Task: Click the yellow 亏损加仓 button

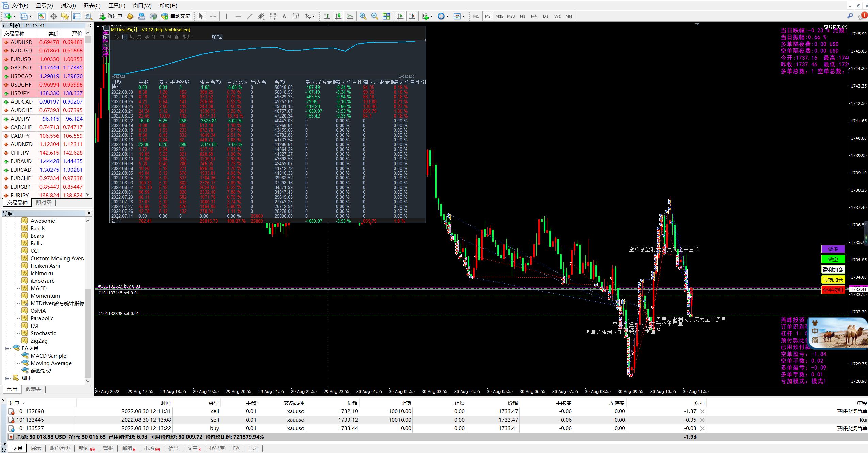Action: coord(833,280)
